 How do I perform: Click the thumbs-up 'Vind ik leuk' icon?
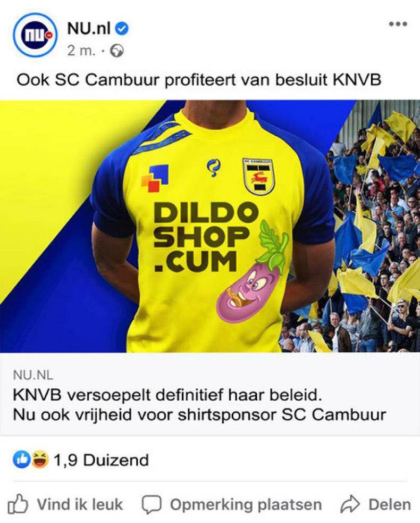tap(18, 504)
